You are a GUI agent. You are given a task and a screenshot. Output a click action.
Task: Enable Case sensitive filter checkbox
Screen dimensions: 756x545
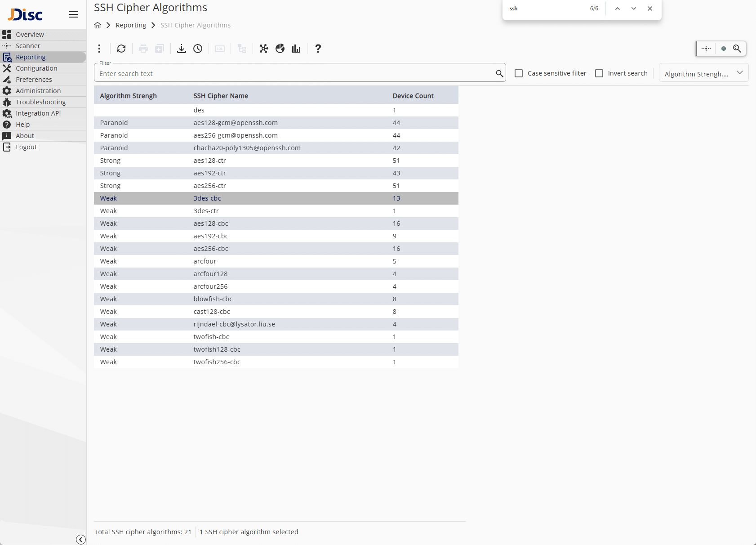[519, 73]
